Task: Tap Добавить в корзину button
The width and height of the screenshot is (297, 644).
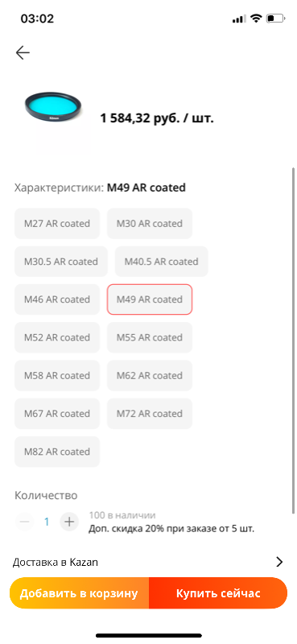Action: click(x=80, y=593)
